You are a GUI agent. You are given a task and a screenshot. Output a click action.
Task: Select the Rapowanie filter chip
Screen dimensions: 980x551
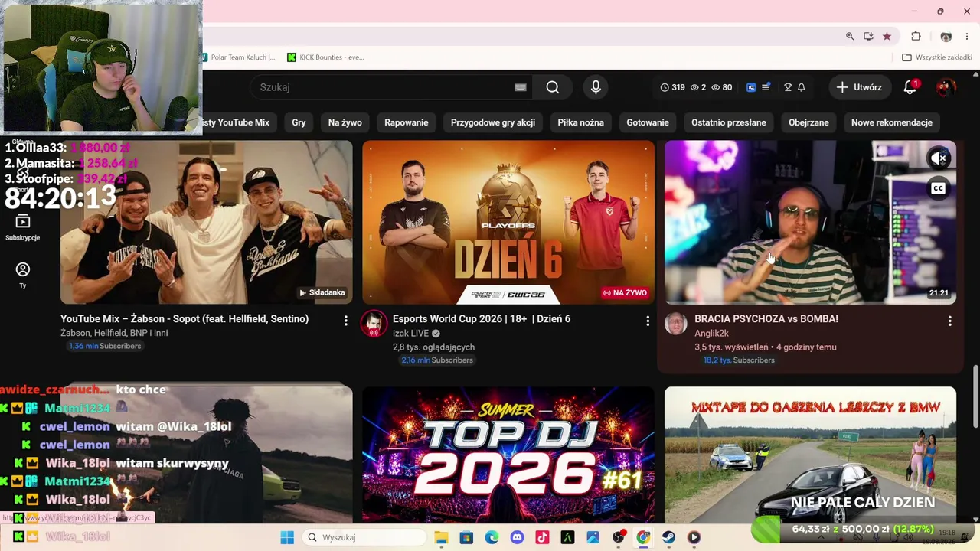[x=407, y=122]
